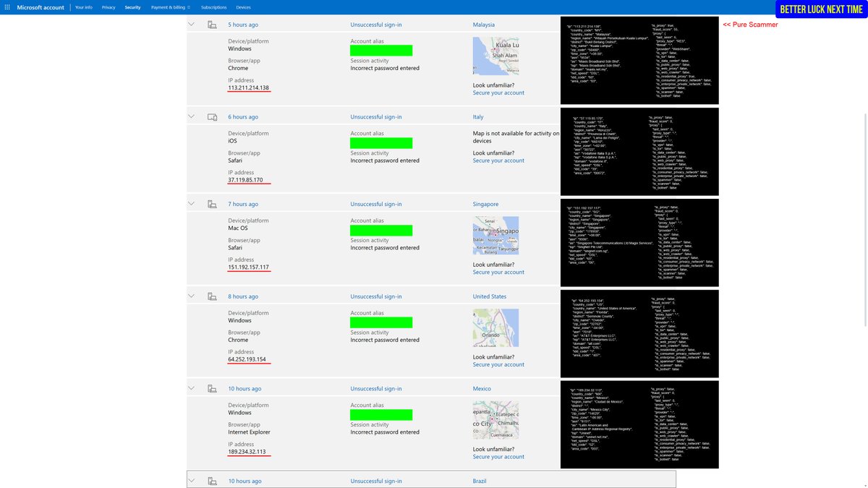This screenshot has width=868, height=488.
Task: Collapse the 8 hours ago entry
Action: click(x=192, y=296)
